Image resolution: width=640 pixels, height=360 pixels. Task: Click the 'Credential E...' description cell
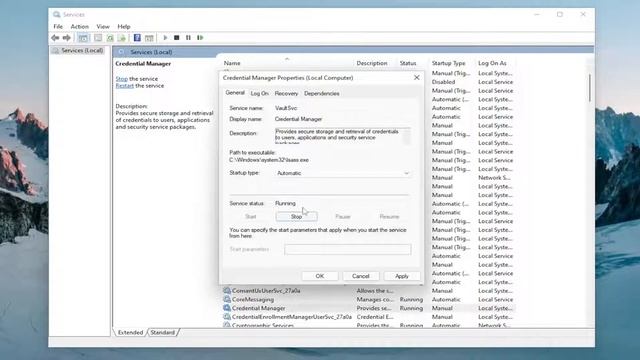375,317
